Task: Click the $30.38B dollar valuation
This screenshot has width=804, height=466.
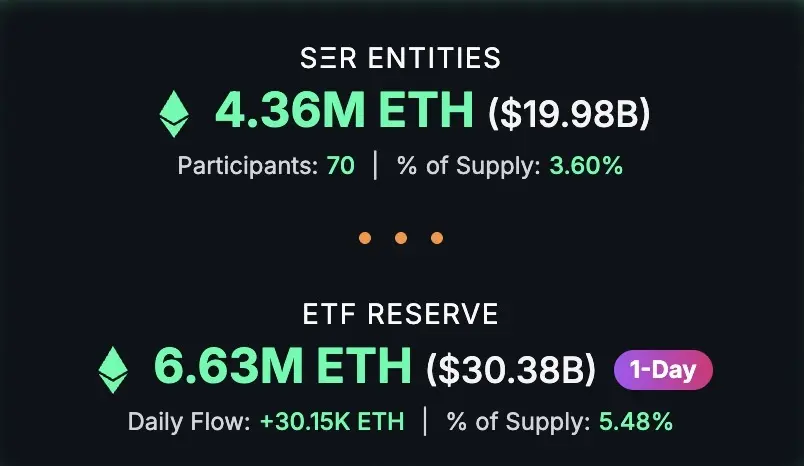Action: click(511, 370)
